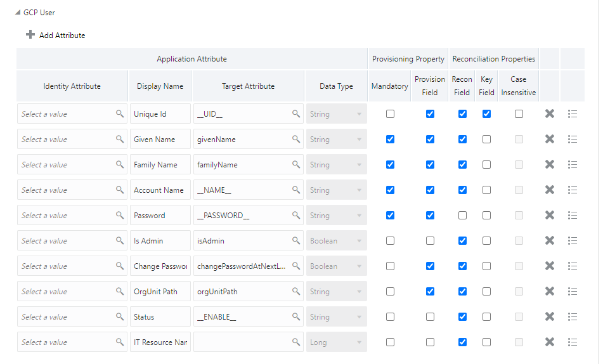Search identity attribute for Change Password row
This screenshot has height=364, width=603.
[x=120, y=266]
